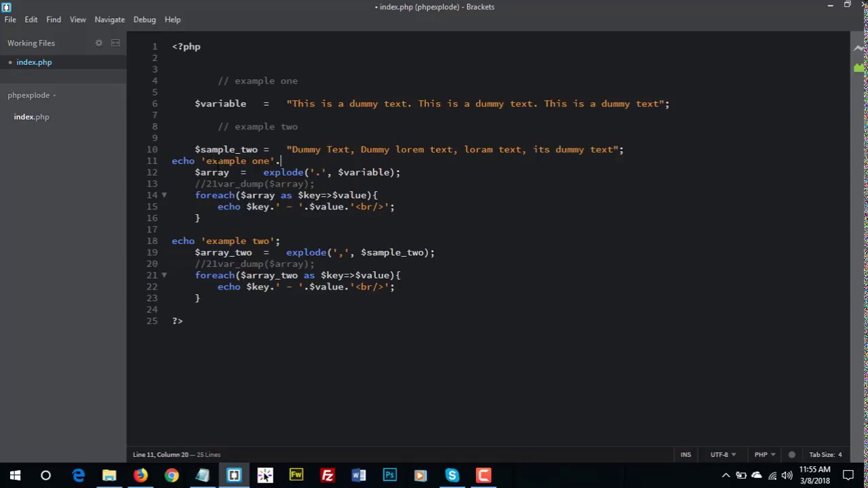Open the media player taskbar icon
This screenshot has height=488, width=868.
point(421,475)
